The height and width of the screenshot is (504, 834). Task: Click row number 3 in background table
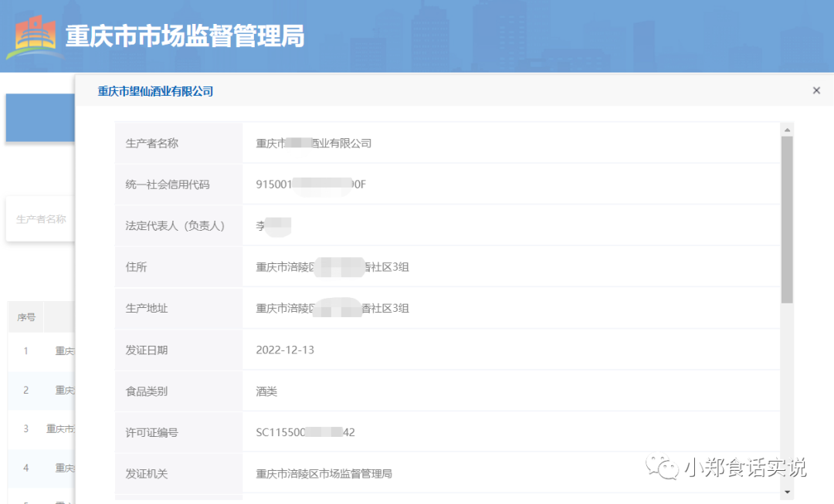(x=25, y=428)
